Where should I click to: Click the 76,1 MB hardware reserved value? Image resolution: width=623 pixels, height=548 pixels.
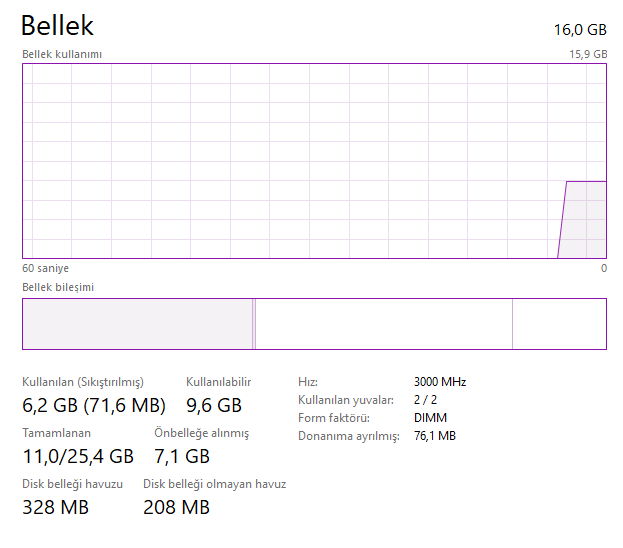(435, 436)
